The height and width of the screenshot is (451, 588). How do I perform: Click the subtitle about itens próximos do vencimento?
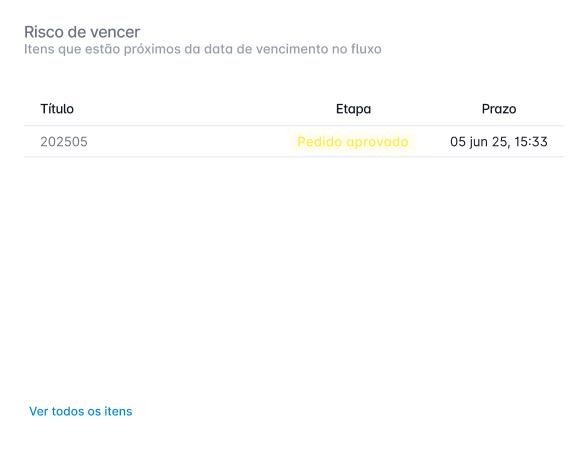203,49
